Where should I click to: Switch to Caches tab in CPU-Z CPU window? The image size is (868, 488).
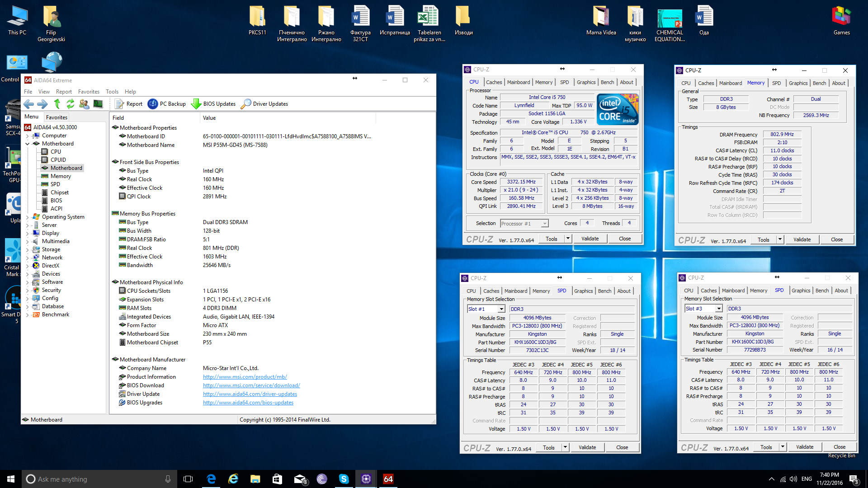pos(494,82)
